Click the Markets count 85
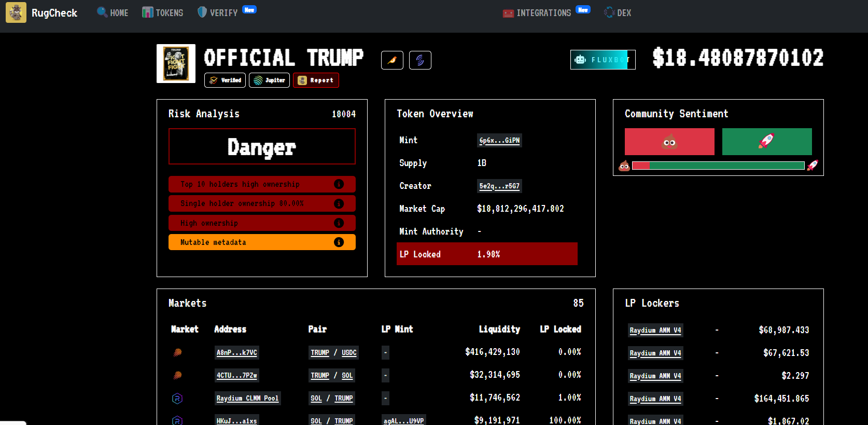Viewport: 868px width, 425px height. (579, 303)
